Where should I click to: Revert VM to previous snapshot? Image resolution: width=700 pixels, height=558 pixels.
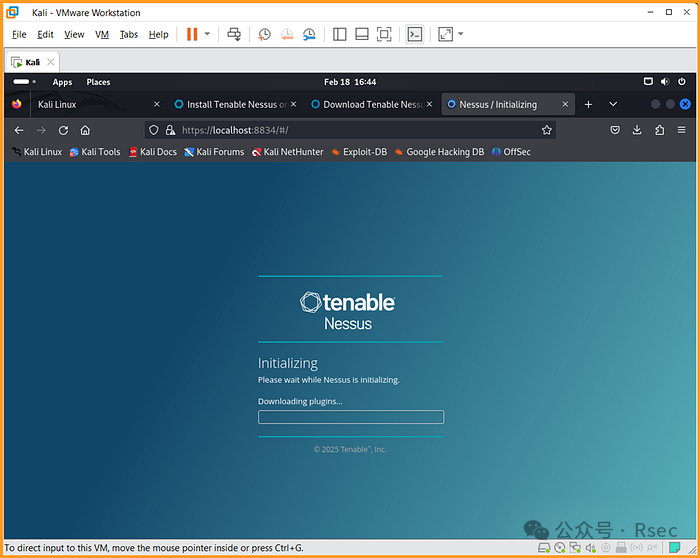tap(287, 34)
